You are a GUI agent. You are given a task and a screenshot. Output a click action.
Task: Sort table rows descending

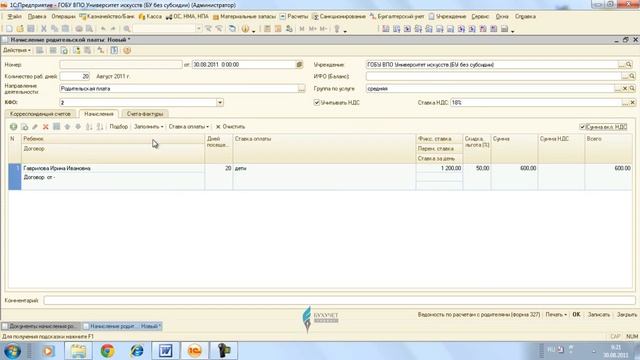pyautogui.click(x=100, y=127)
